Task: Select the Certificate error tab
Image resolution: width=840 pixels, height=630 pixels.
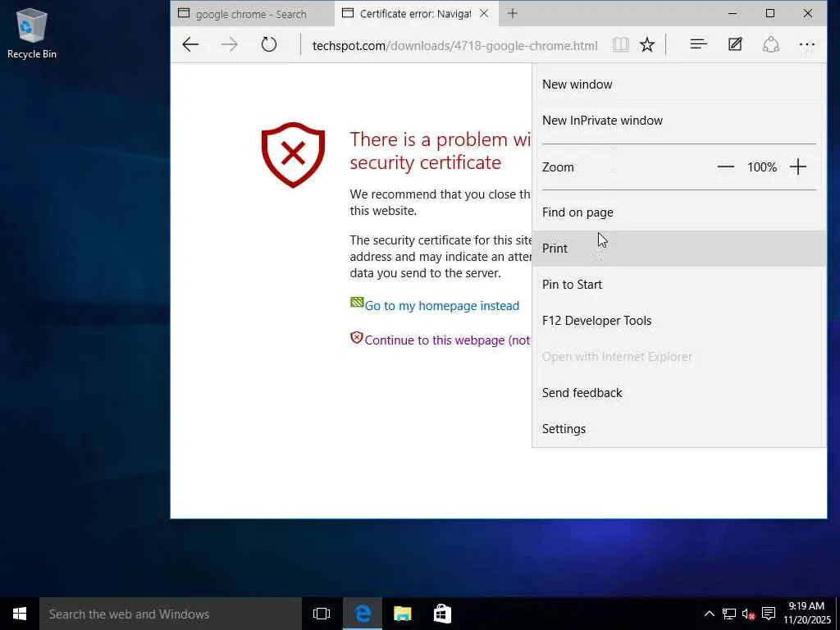Action: coord(416,14)
